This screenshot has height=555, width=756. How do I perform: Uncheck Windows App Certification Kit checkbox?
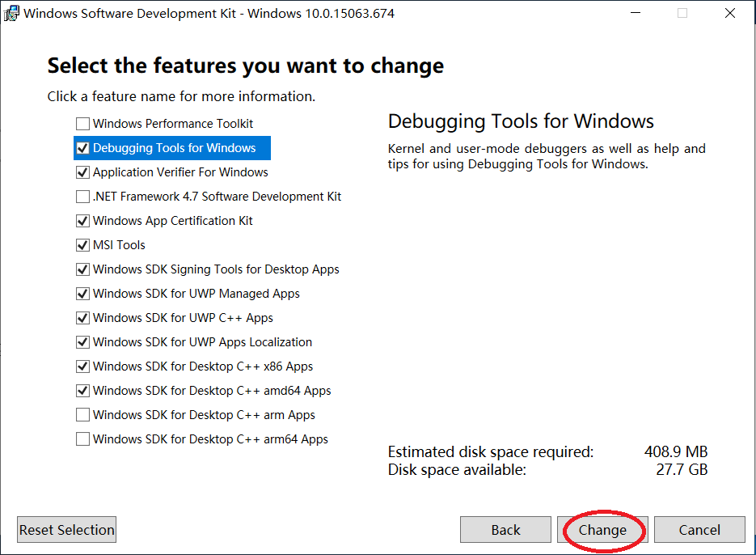[83, 221]
